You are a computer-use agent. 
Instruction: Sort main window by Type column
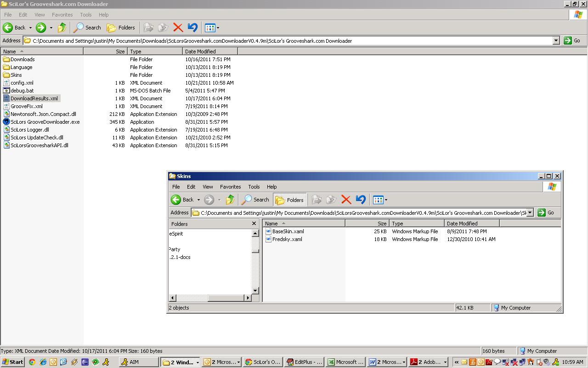[x=155, y=52]
